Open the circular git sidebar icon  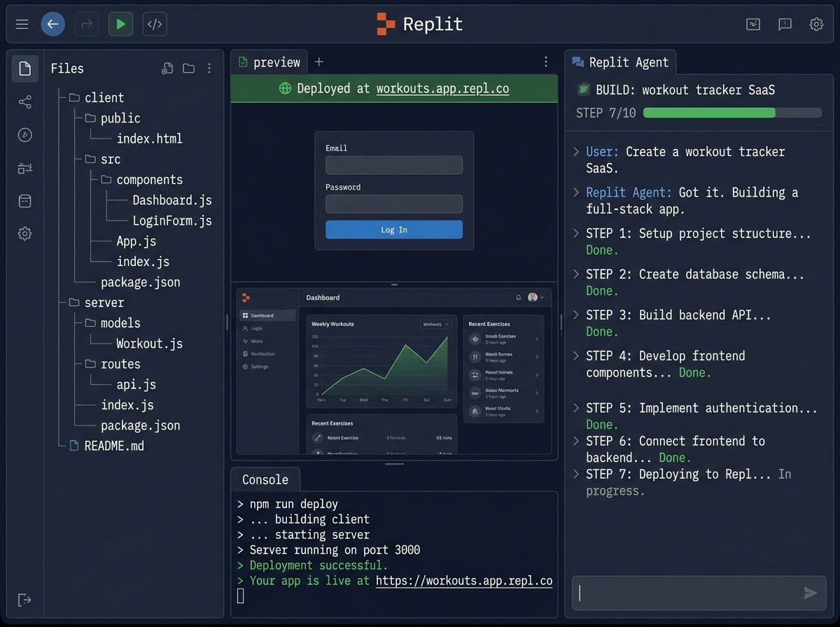25,135
